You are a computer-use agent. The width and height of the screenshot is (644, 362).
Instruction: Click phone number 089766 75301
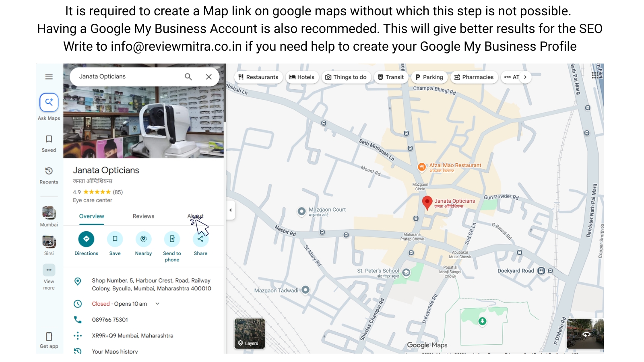click(x=110, y=320)
